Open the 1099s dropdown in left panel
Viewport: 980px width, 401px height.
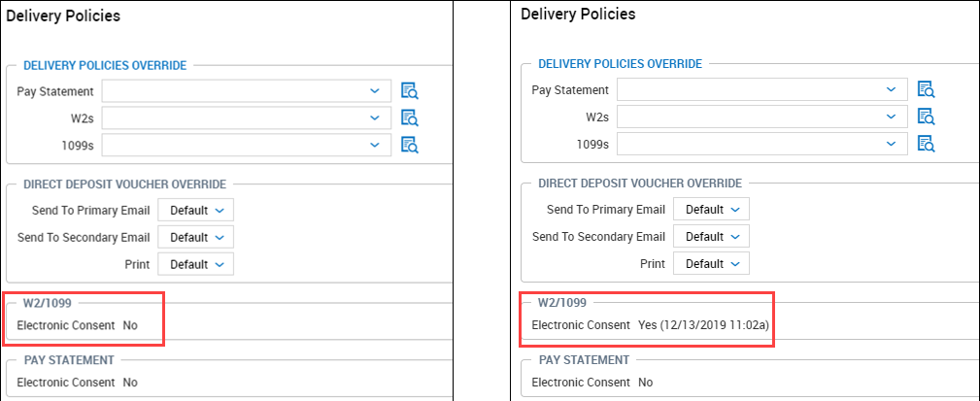[x=247, y=145]
